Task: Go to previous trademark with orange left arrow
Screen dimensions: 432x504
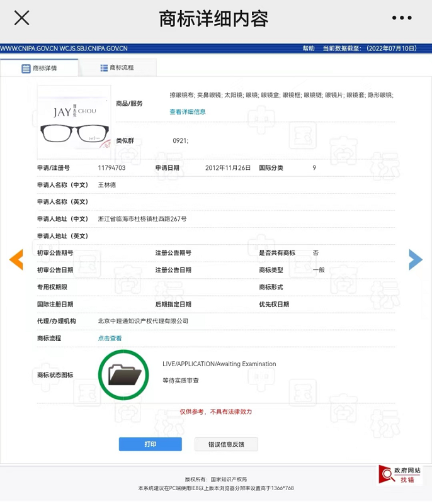Action: 16,259
